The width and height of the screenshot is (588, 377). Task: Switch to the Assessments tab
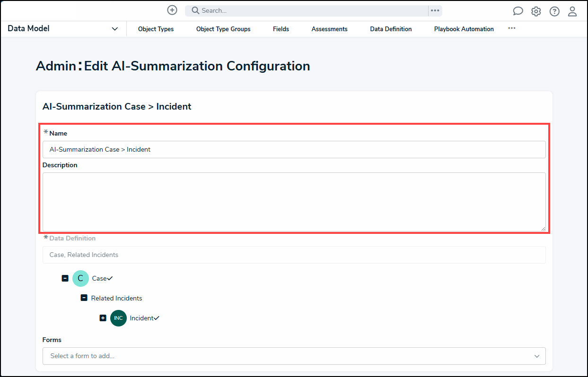(x=329, y=29)
